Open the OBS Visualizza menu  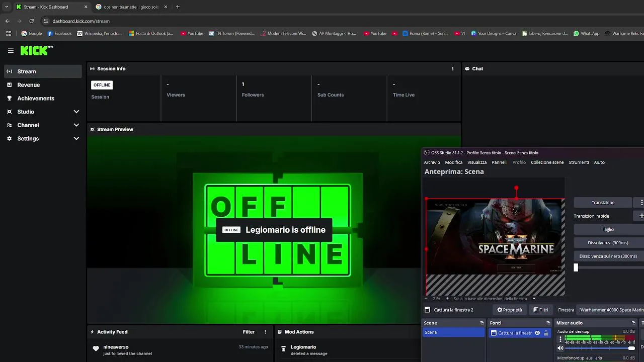477,162
